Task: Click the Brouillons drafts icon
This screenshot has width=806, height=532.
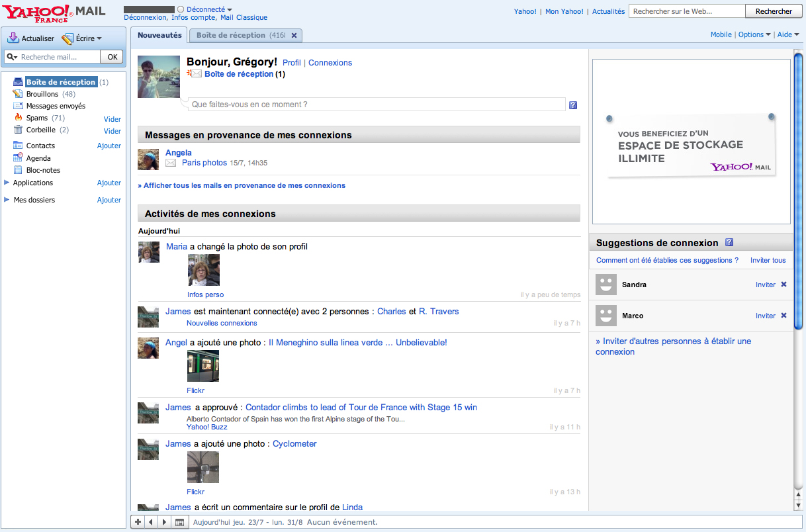Action: (18, 94)
